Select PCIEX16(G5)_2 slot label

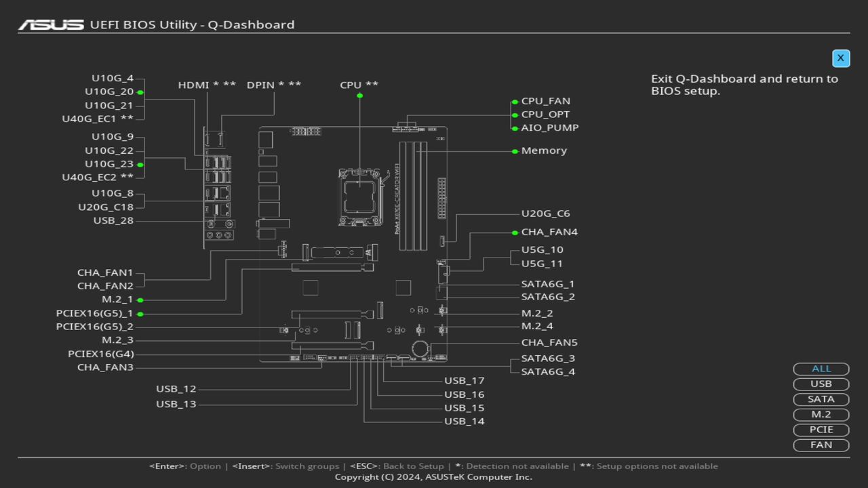tap(95, 327)
